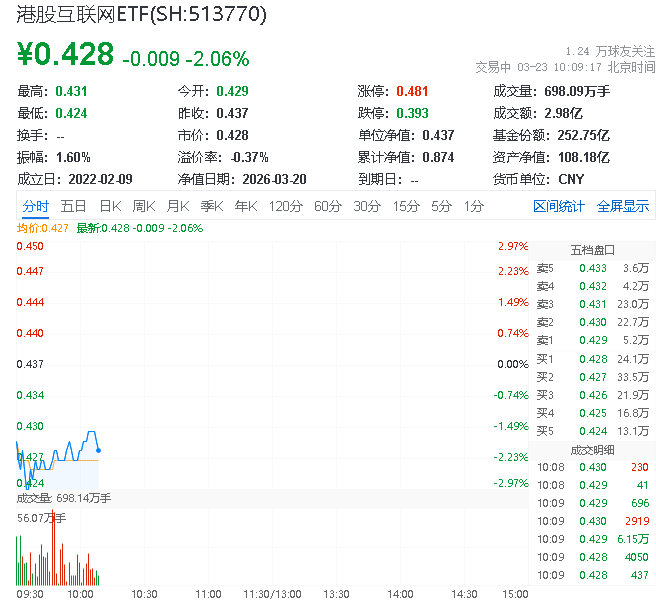Choose the 120分 interval tab
This screenshot has height=613, width=656.
(x=285, y=206)
